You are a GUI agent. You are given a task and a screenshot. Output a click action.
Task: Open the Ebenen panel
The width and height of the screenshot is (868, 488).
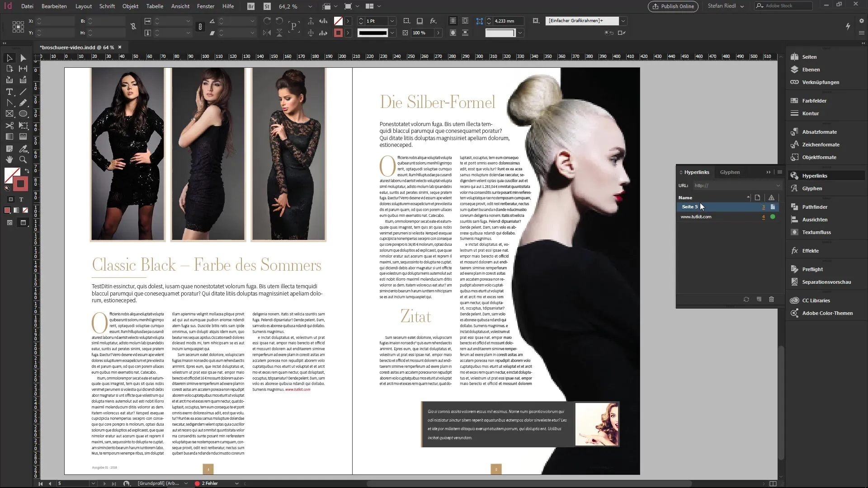(811, 70)
